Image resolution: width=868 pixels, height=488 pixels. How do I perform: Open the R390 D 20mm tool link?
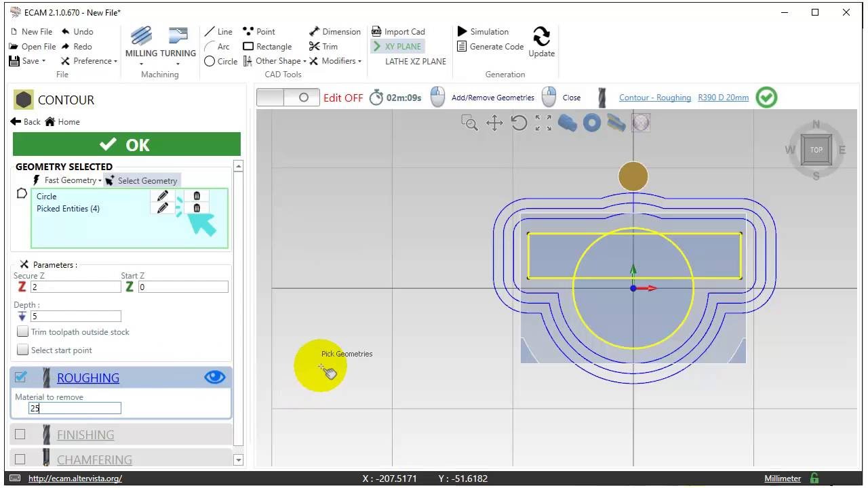(724, 98)
